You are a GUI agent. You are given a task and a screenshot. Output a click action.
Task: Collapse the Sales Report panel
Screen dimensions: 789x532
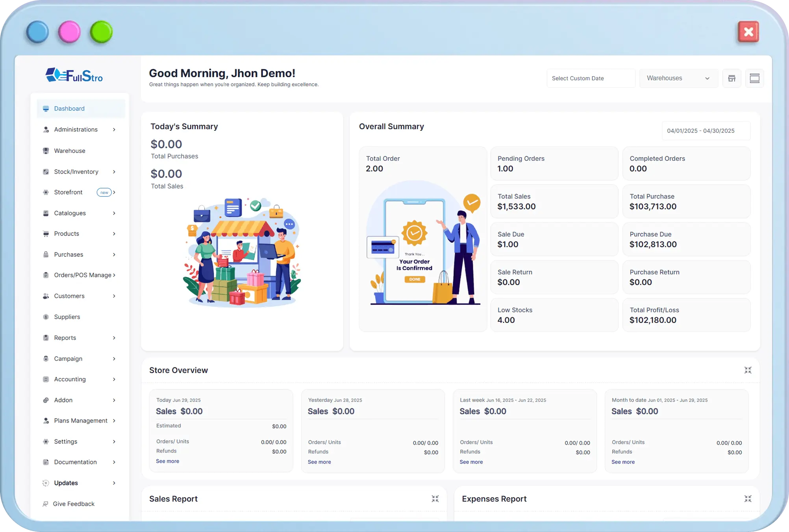[435, 499]
